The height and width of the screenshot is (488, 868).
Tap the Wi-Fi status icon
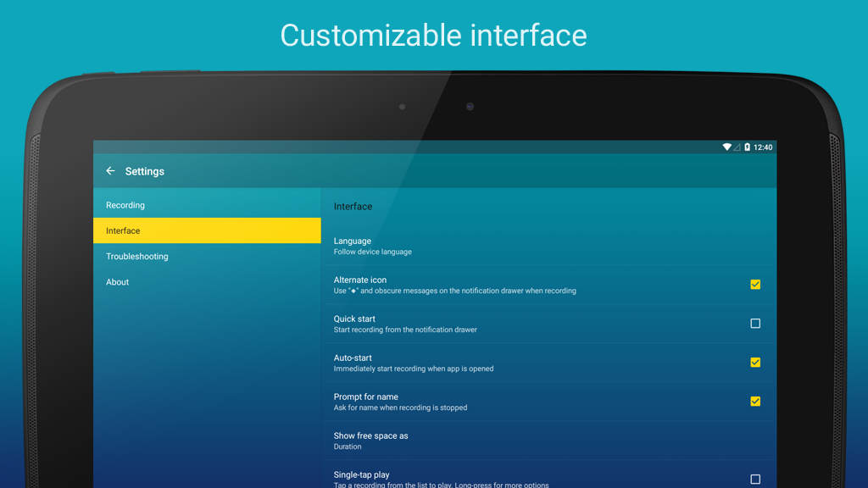pyautogui.click(x=726, y=147)
